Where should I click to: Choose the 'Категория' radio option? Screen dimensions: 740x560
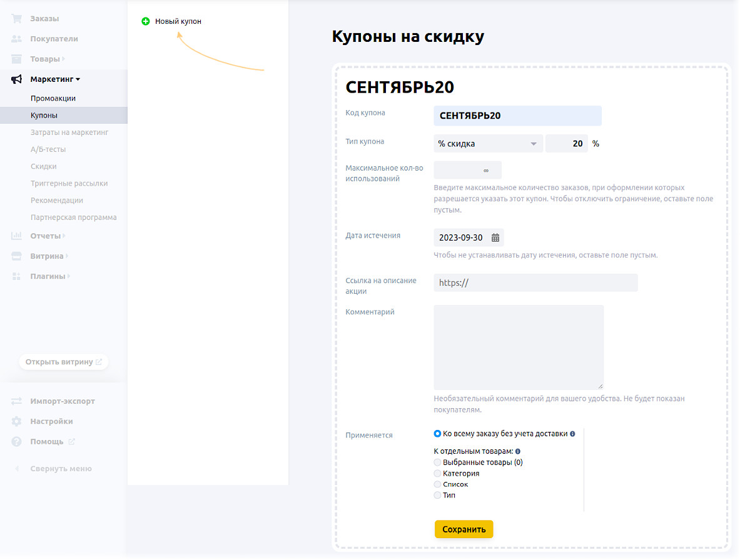pos(438,474)
